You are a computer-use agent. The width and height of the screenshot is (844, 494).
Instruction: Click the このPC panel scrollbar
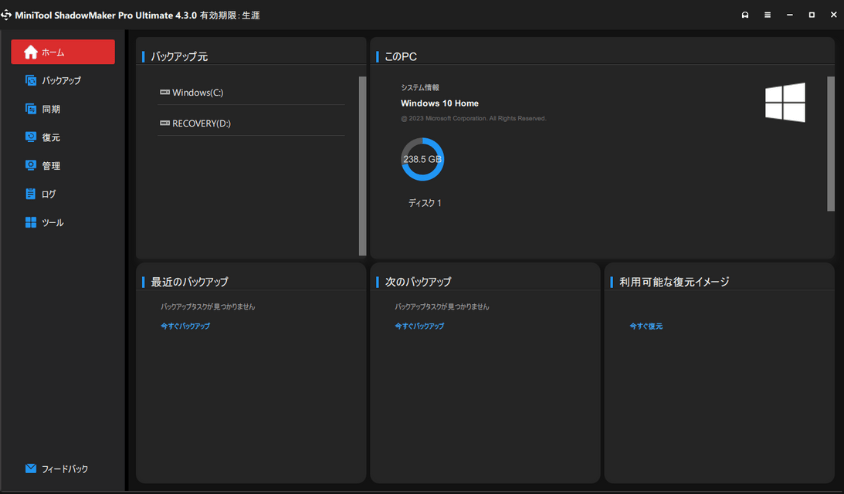click(x=830, y=143)
